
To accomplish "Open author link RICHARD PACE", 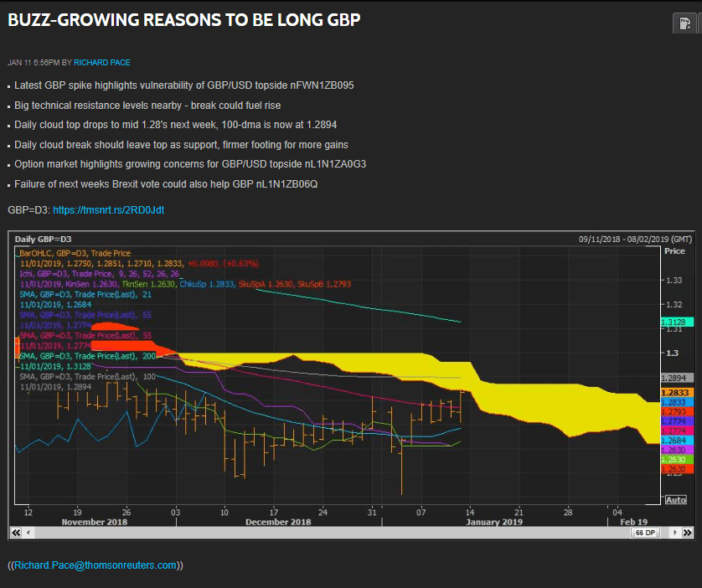I will point(102,63).
